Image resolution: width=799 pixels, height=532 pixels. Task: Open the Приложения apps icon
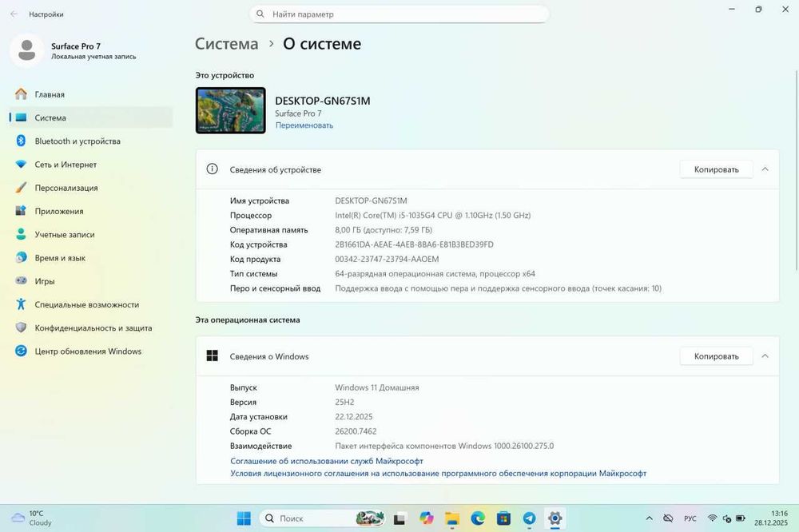21,211
